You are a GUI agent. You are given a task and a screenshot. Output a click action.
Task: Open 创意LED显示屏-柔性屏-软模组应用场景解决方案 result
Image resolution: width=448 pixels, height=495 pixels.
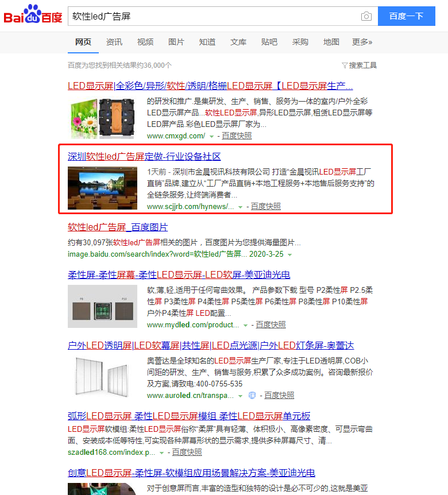pos(191,473)
